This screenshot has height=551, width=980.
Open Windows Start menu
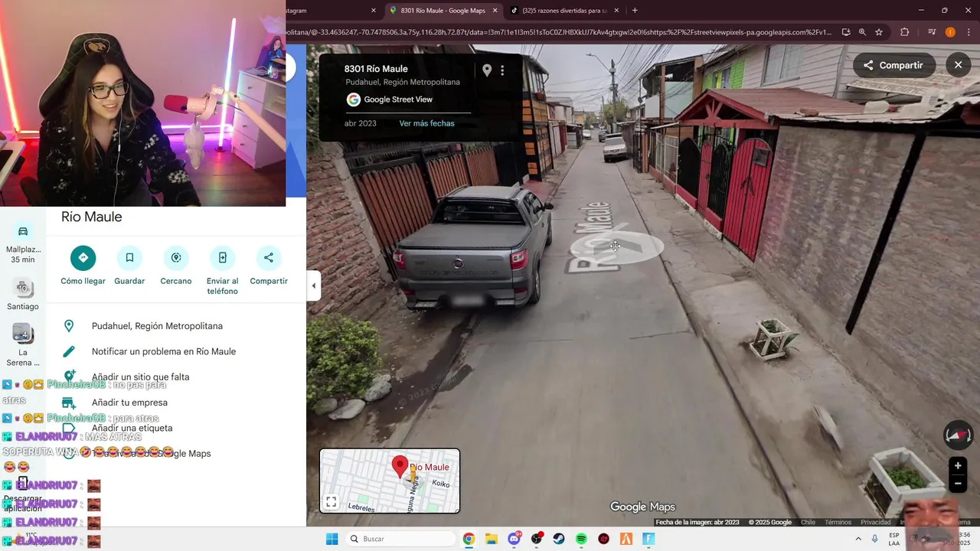(x=332, y=539)
